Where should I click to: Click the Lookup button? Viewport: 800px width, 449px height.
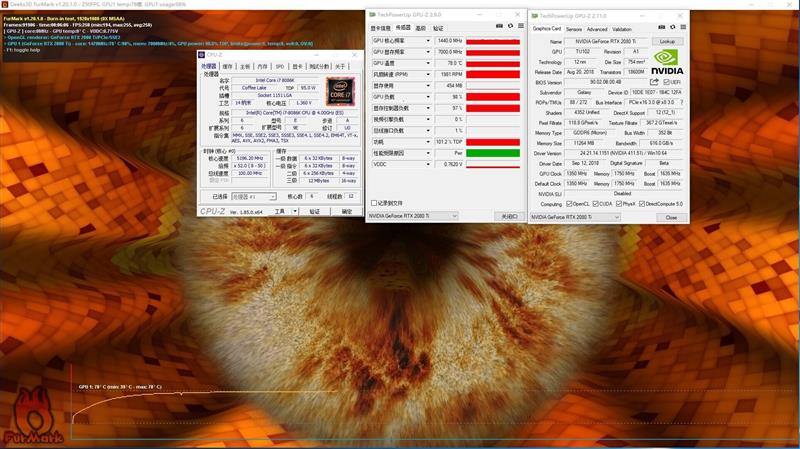[x=667, y=41]
